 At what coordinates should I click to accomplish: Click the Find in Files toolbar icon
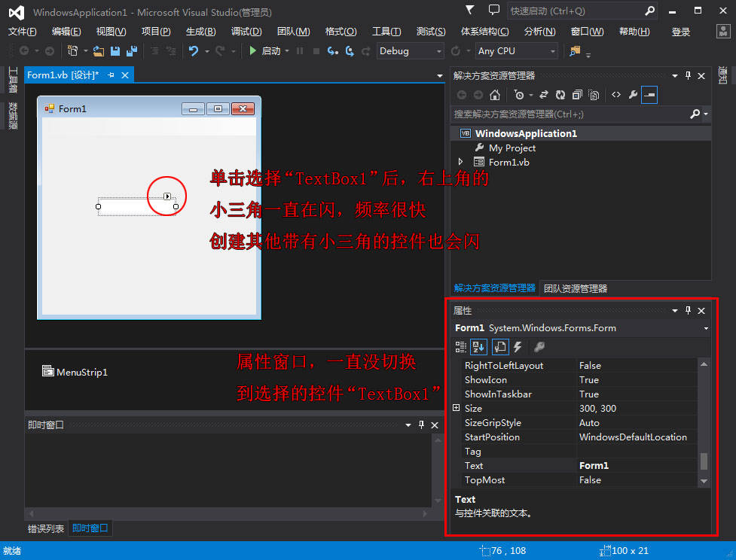[575, 50]
